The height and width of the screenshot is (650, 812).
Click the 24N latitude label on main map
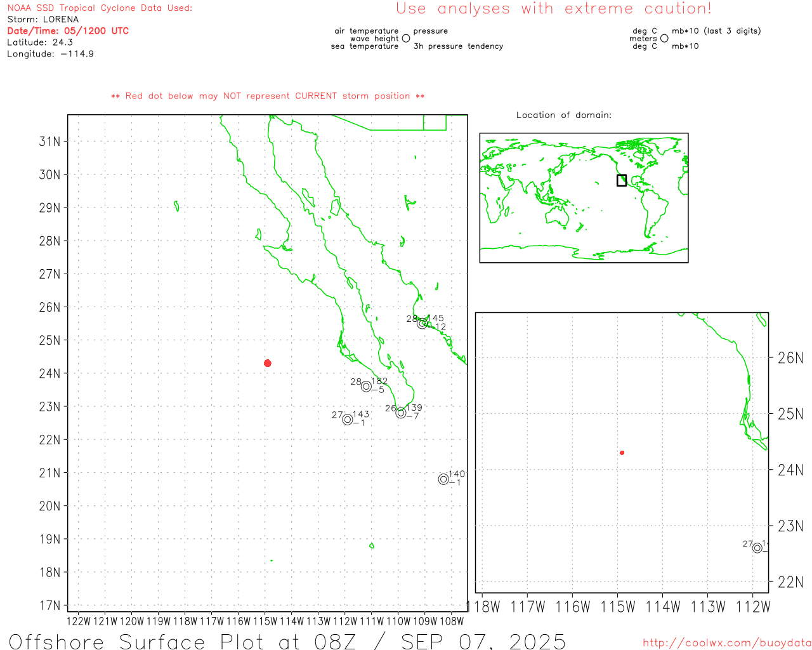click(x=50, y=373)
